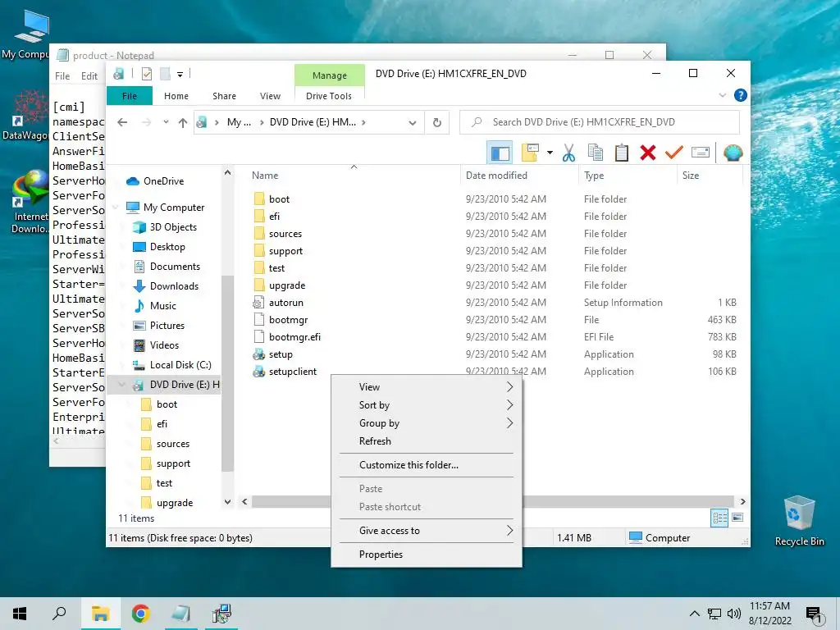The height and width of the screenshot is (630, 840).
Task: Click the taskbar Search magnifier
Action: 59,614
